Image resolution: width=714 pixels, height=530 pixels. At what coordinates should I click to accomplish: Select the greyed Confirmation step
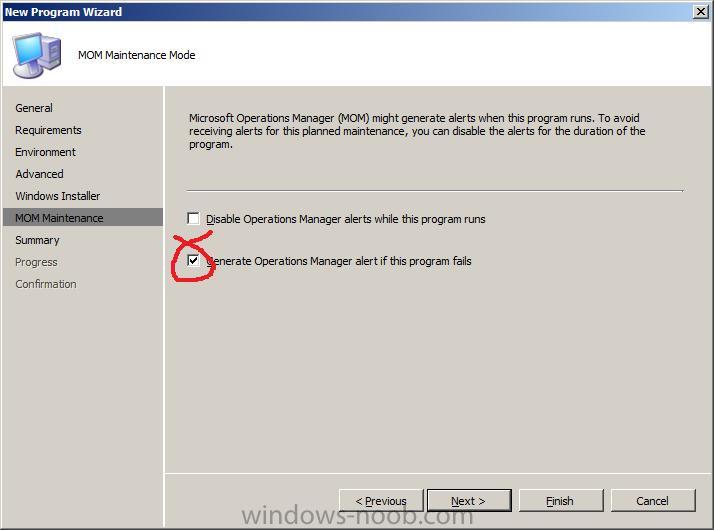(x=46, y=284)
